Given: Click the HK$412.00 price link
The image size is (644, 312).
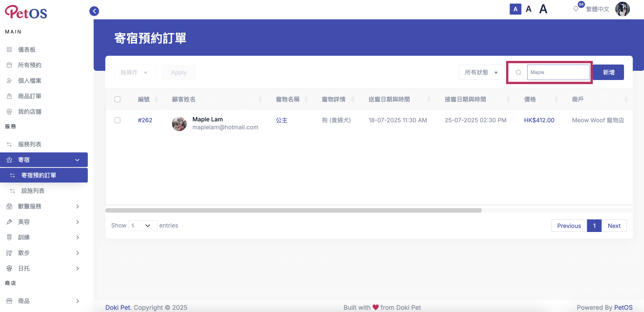Looking at the screenshot, I should click(539, 120).
